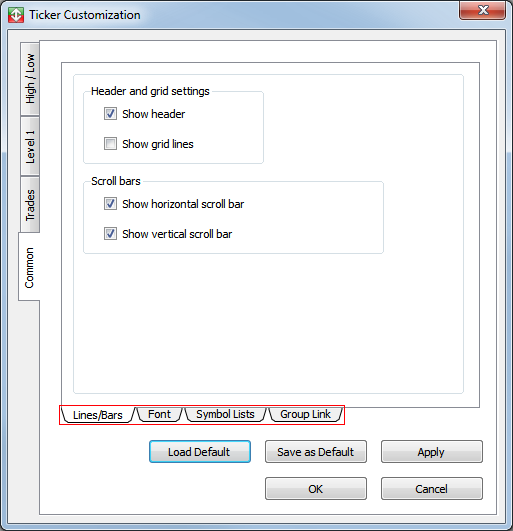Click the Ticker Customization app icon

16,15
